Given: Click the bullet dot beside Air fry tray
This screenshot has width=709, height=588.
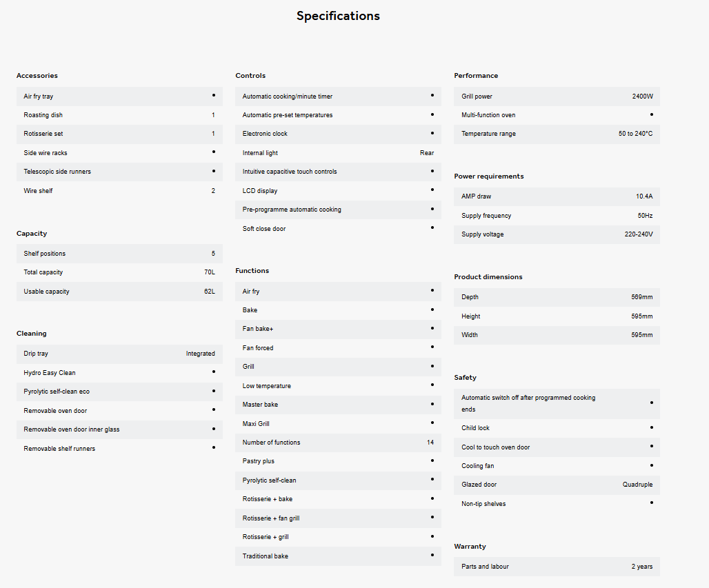Looking at the screenshot, I should click(214, 95).
